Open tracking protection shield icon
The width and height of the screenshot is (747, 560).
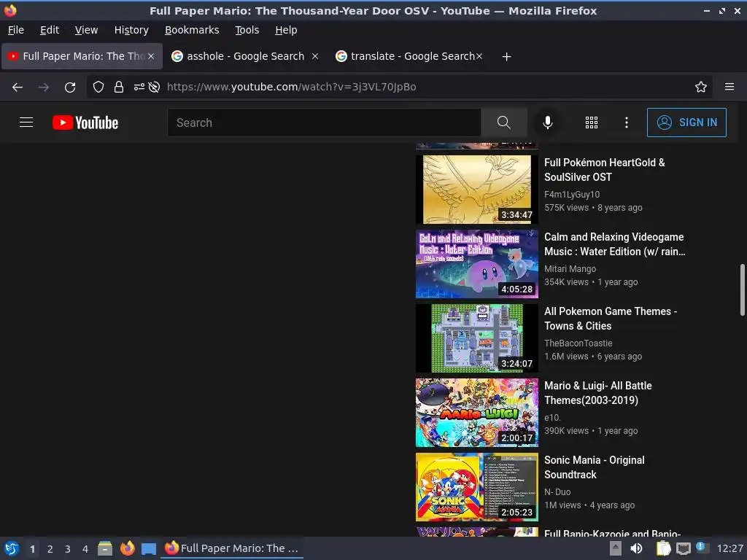[98, 87]
